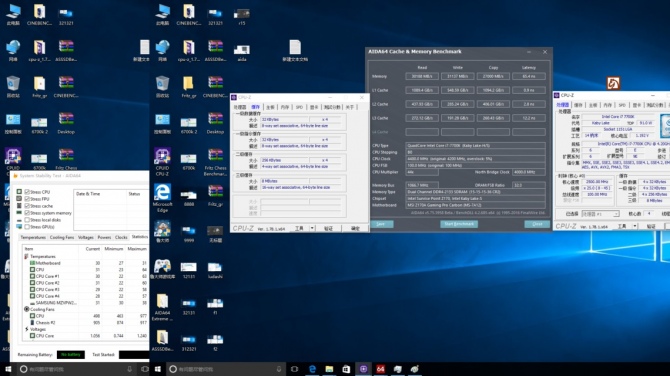Open the game controller desktop shortcut
The image size is (670, 376).
click(162, 269)
